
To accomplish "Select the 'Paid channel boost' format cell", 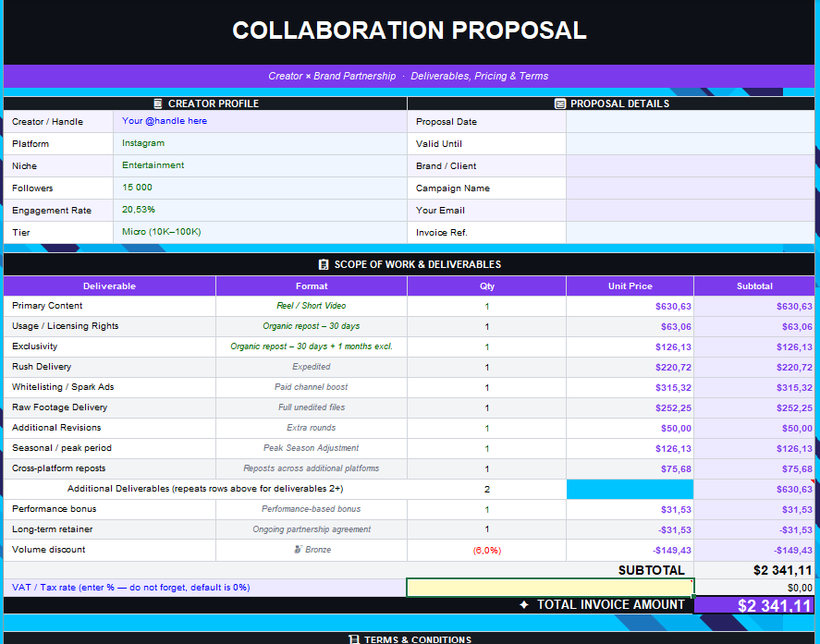I will coord(312,387).
